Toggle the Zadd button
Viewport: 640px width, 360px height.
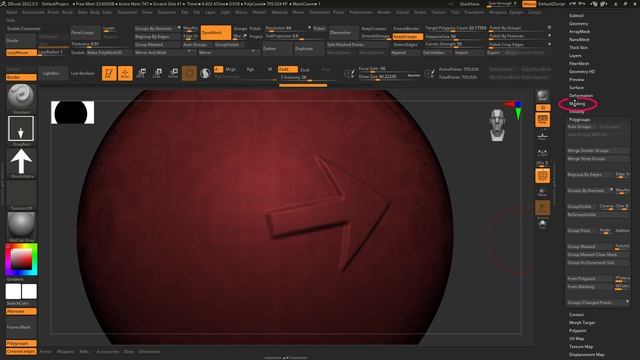pos(287,69)
